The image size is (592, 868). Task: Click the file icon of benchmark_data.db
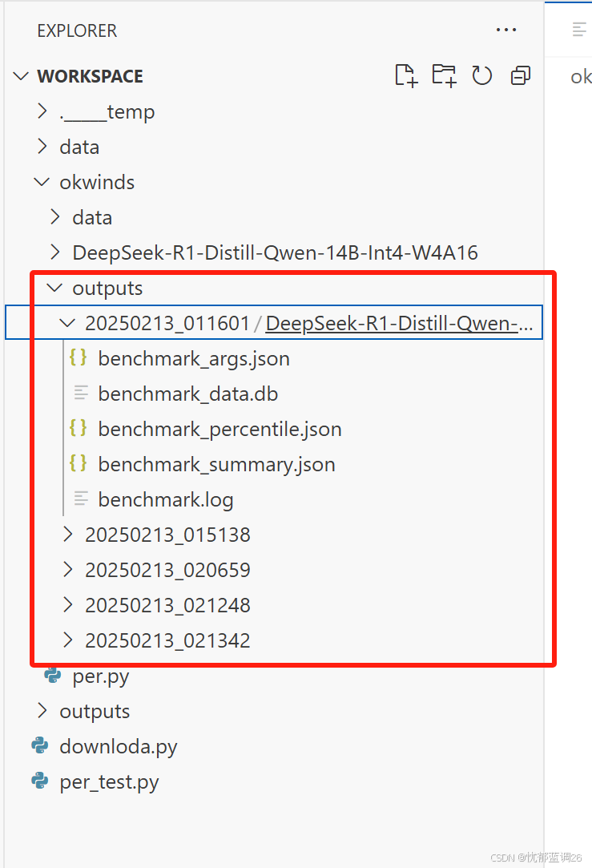[x=81, y=393]
